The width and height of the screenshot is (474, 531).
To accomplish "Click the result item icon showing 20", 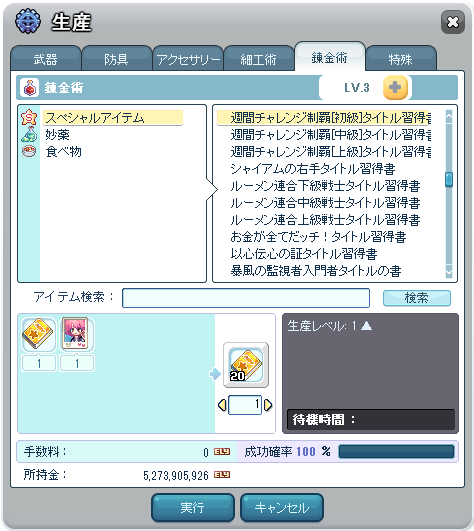I will [246, 365].
